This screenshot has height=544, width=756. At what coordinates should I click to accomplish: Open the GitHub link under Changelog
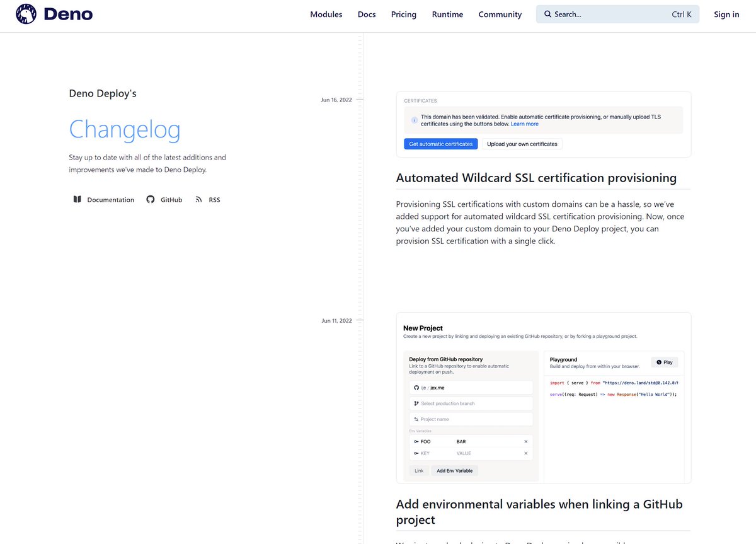click(x=164, y=199)
